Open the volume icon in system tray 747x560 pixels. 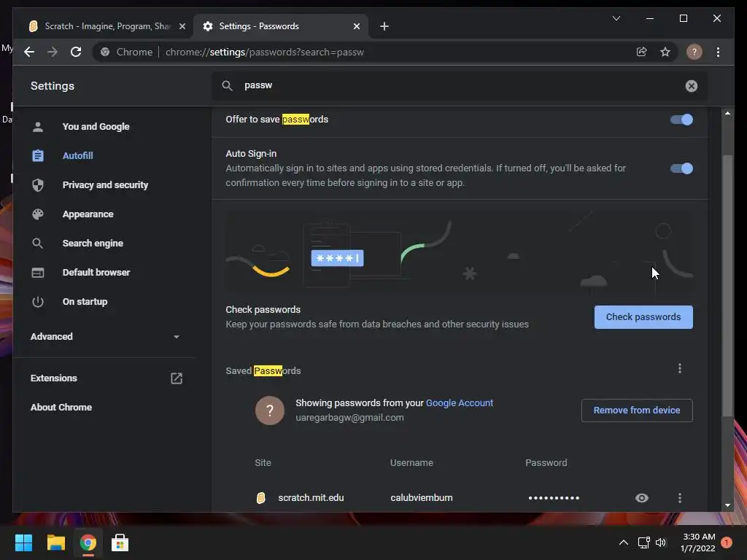[661, 542]
